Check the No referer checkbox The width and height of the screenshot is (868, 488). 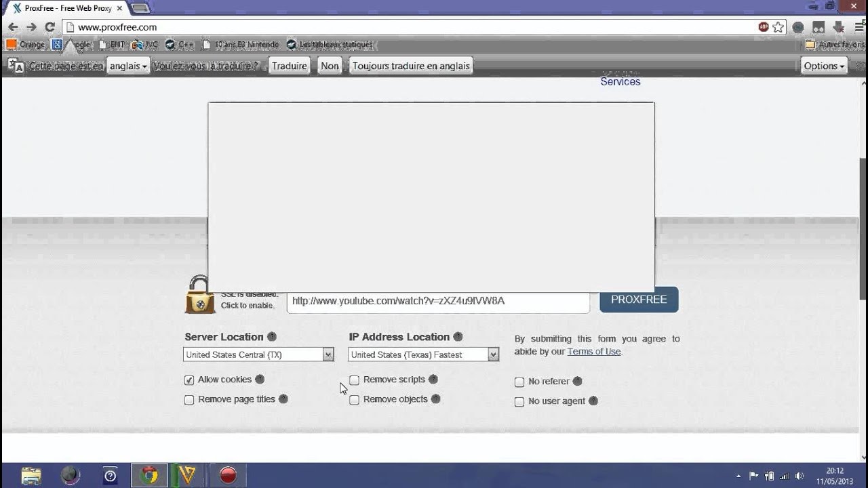519,382
